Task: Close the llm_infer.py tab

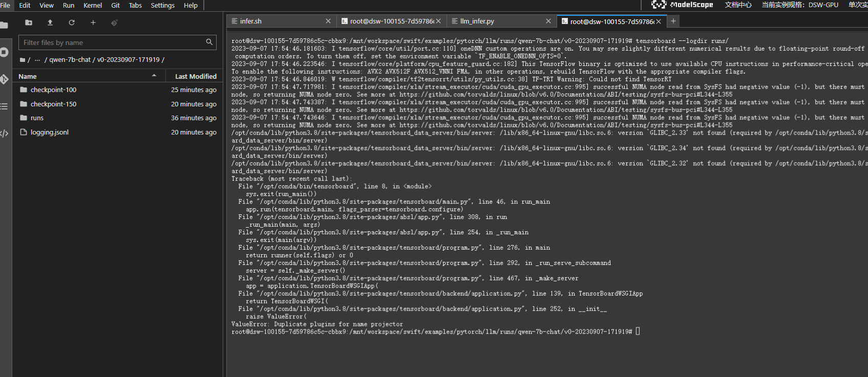Action: 548,21
